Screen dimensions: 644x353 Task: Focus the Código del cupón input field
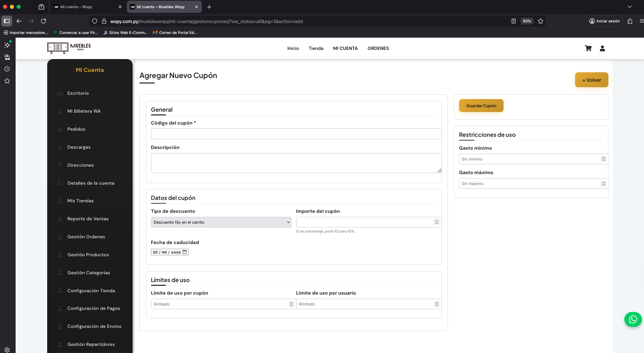point(296,134)
